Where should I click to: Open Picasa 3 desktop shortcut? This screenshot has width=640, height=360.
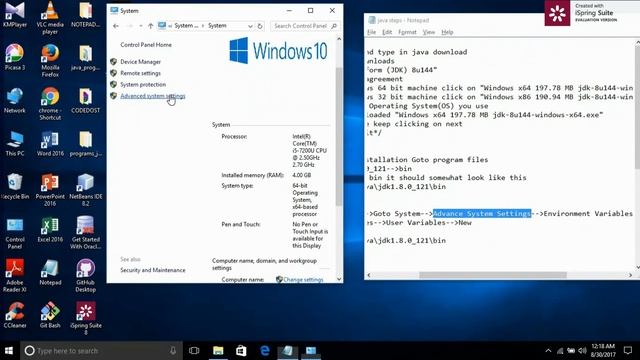pyautogui.click(x=15, y=58)
